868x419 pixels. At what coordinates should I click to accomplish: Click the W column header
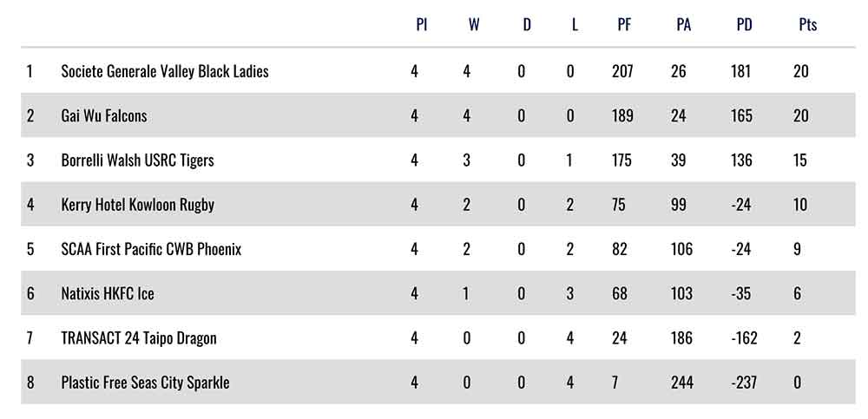(474, 24)
